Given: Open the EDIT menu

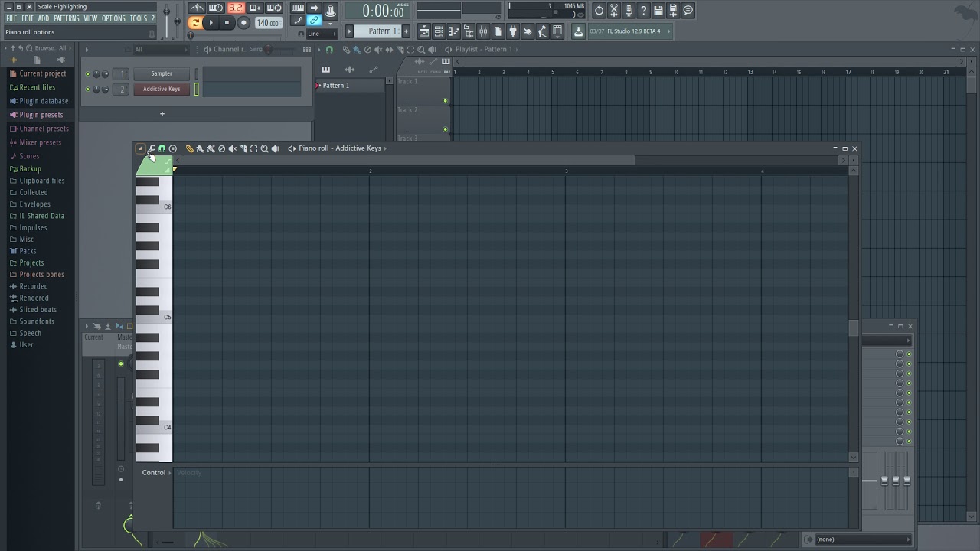Looking at the screenshot, I should coord(28,18).
